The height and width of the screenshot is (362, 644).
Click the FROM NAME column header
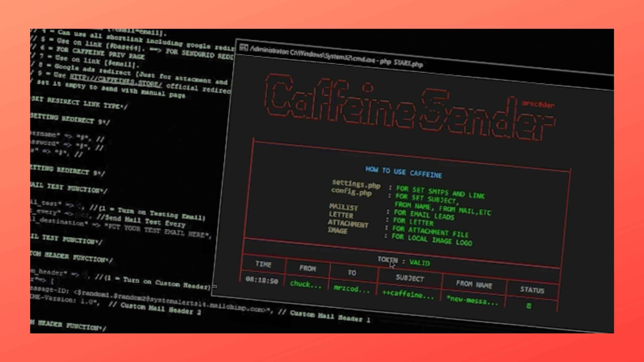tap(474, 284)
